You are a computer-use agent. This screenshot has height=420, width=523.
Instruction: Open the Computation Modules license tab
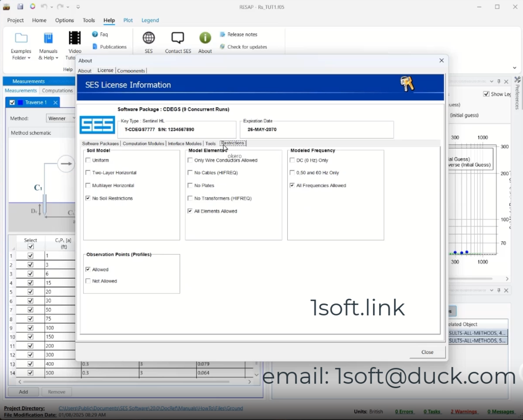(143, 144)
